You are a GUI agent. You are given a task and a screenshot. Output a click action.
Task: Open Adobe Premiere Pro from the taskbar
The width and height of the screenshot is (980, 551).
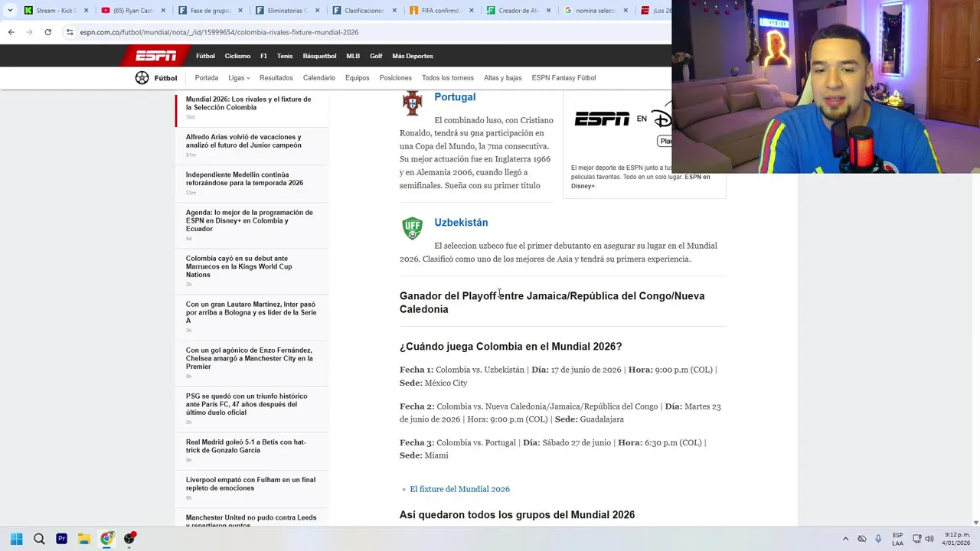61,539
